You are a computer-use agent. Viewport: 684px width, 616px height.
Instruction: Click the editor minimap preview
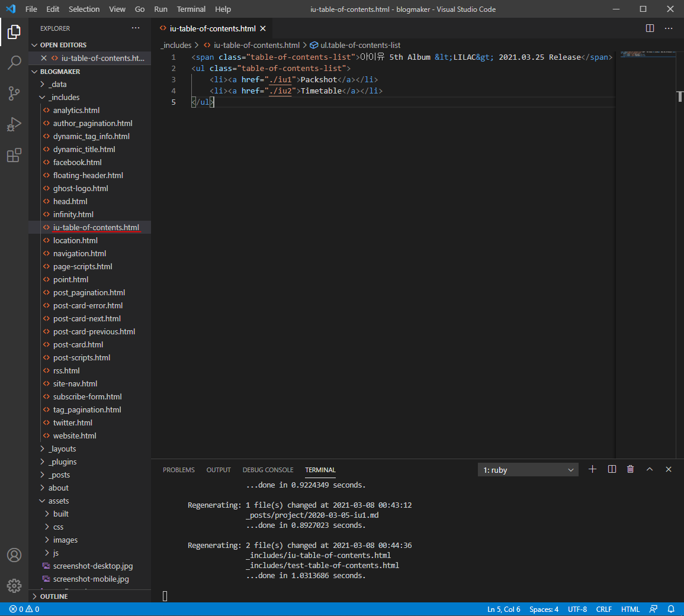(x=648, y=54)
